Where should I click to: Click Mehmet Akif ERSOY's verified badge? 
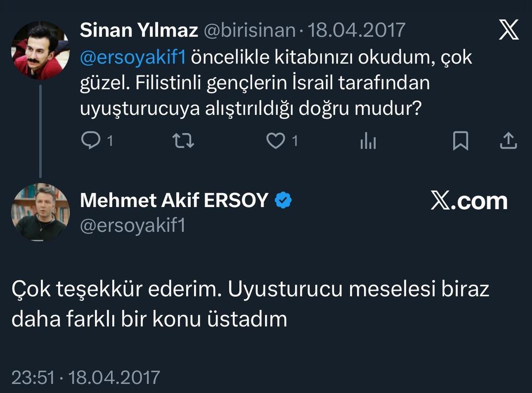[x=282, y=199]
